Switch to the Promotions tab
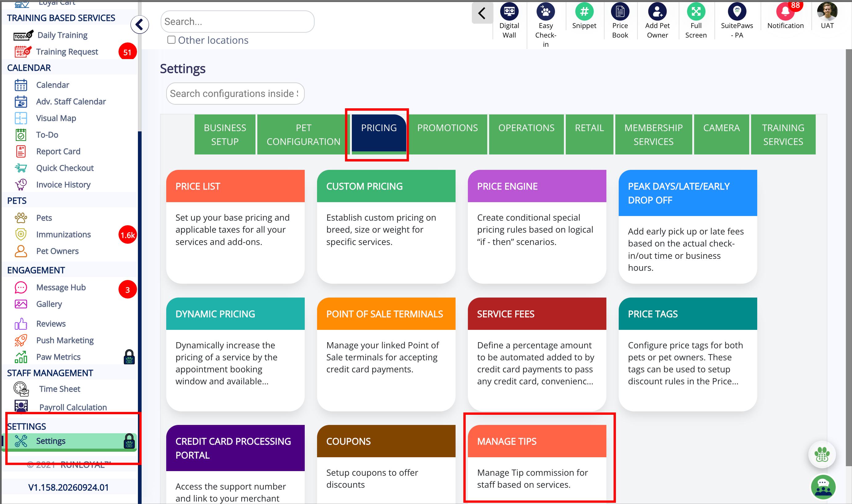 click(x=448, y=134)
